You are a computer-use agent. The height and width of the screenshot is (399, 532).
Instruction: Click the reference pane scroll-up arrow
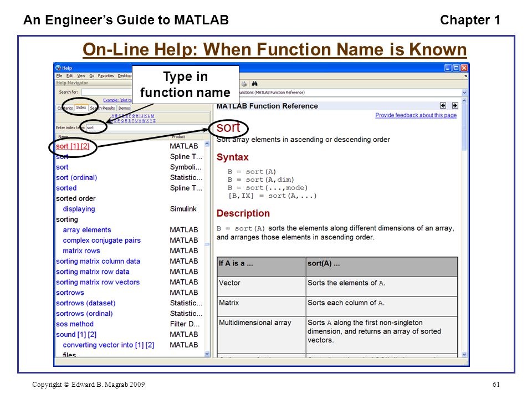464,101
